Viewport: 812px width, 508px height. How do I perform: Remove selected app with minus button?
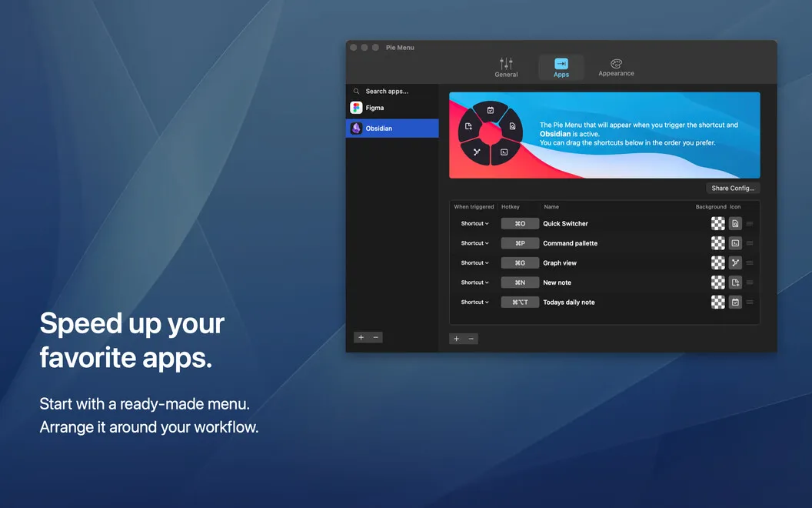[375, 337]
